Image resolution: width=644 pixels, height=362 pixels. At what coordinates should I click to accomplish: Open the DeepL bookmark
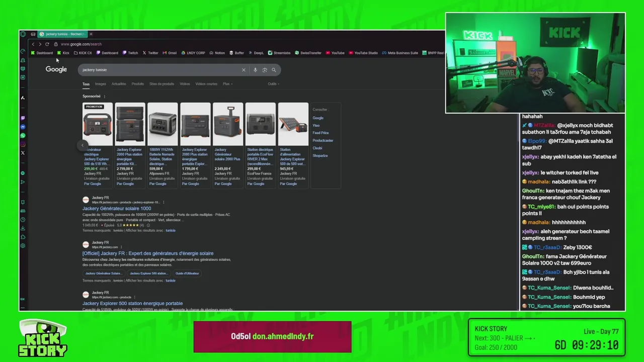[x=256, y=53]
